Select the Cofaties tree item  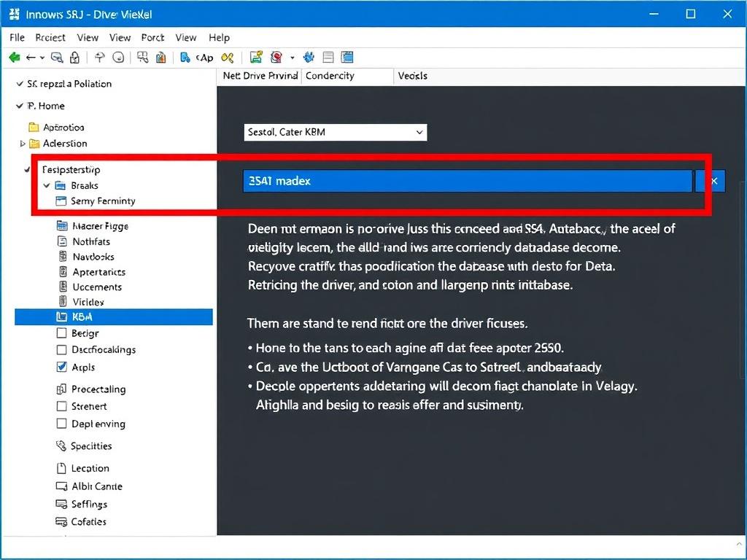pyautogui.click(x=88, y=521)
